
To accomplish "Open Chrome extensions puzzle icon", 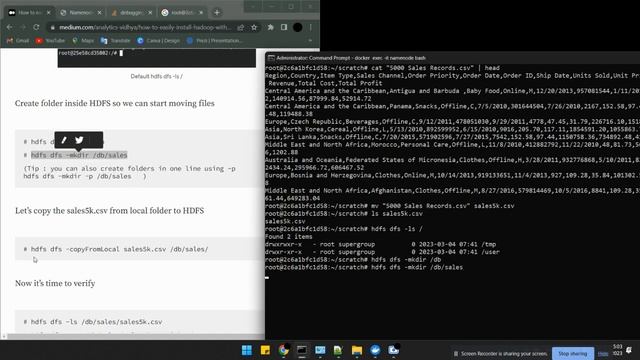I will (x=271, y=27).
